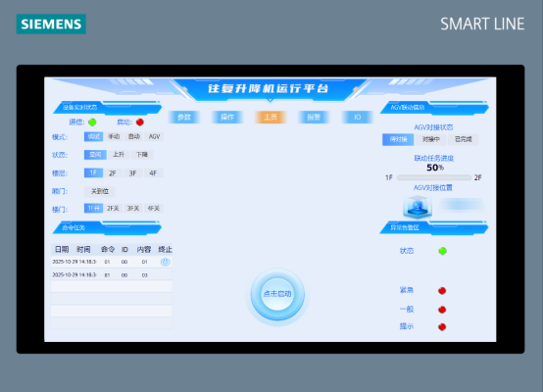This screenshot has width=543, height=392.
Task: Select 空闲 in the 状态 row
Action: 95,155
